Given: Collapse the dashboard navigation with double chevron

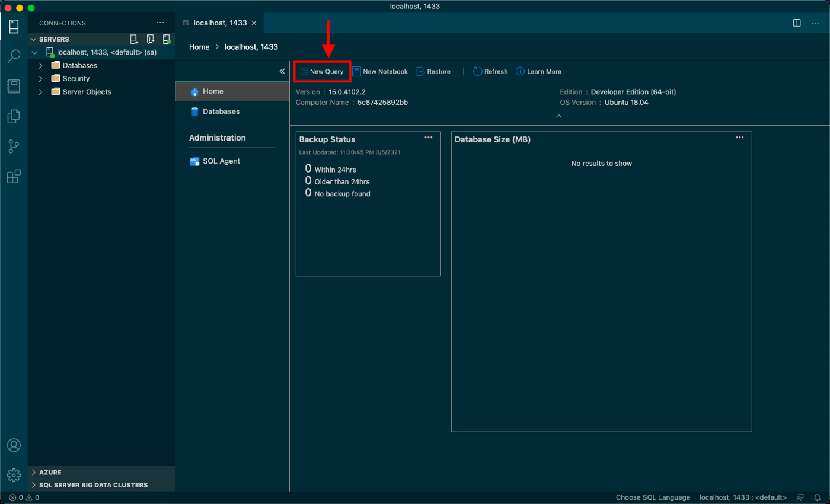Looking at the screenshot, I should tap(282, 71).
